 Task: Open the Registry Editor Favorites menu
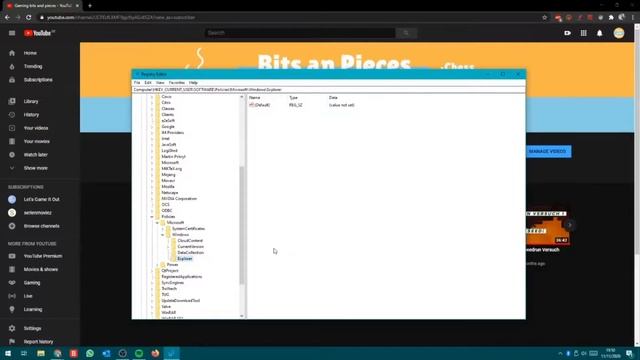[177, 83]
